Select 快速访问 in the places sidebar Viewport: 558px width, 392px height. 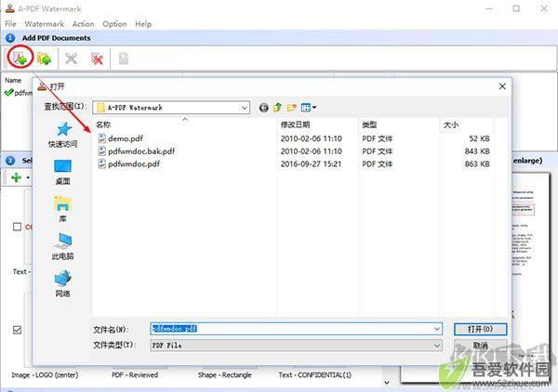pyautogui.click(x=63, y=135)
